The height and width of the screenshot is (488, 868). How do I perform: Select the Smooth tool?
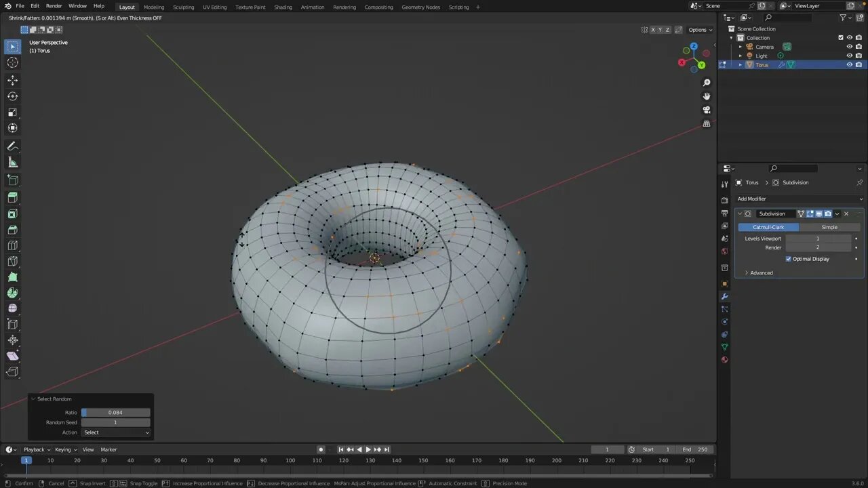click(x=12, y=308)
